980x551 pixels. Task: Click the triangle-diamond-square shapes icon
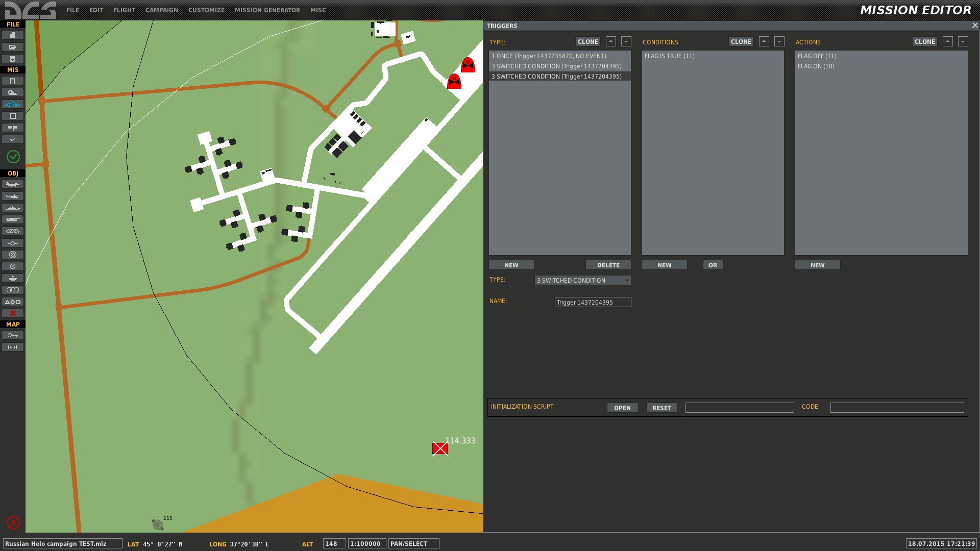point(13,302)
